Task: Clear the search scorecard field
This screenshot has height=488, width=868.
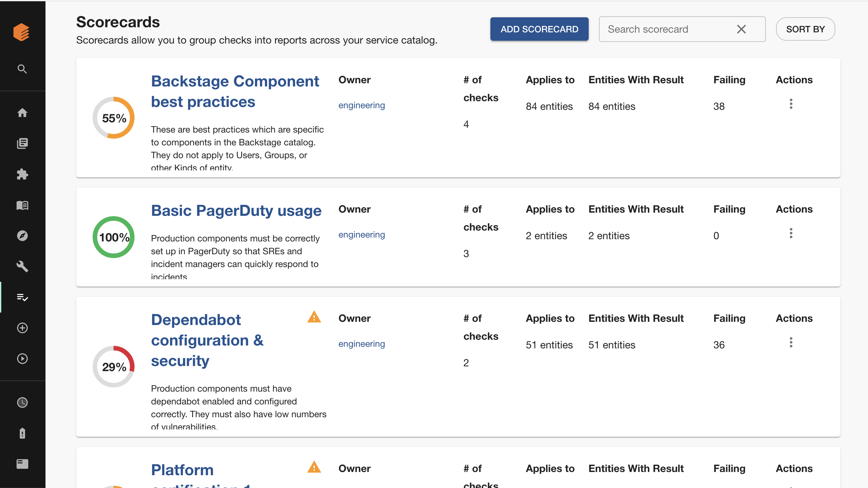Action: [741, 29]
